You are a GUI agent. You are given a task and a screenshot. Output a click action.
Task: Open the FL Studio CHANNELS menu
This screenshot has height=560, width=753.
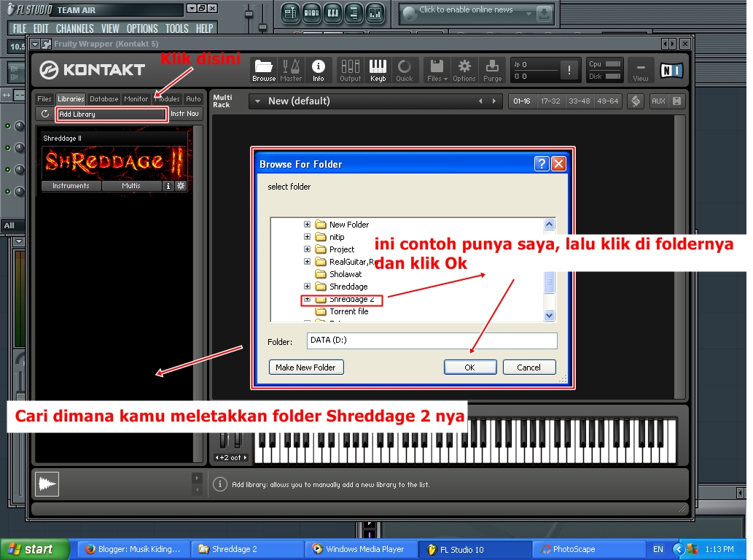click(74, 29)
